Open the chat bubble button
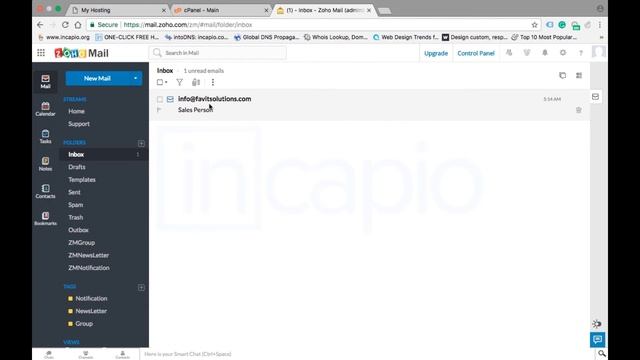This screenshot has width=640, height=360. pyautogui.click(x=598, y=339)
